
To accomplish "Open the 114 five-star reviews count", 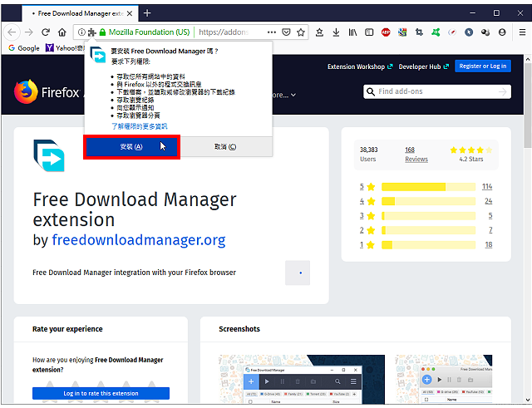I will click(x=487, y=186).
